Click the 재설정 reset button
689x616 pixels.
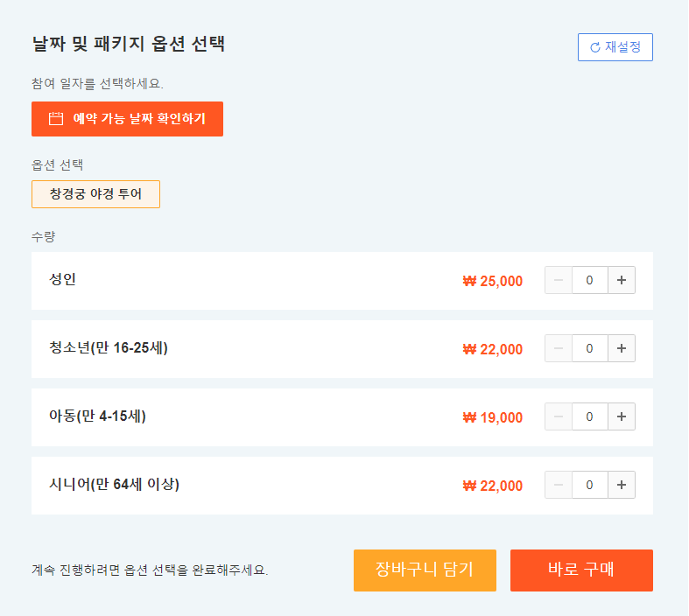[x=615, y=47]
